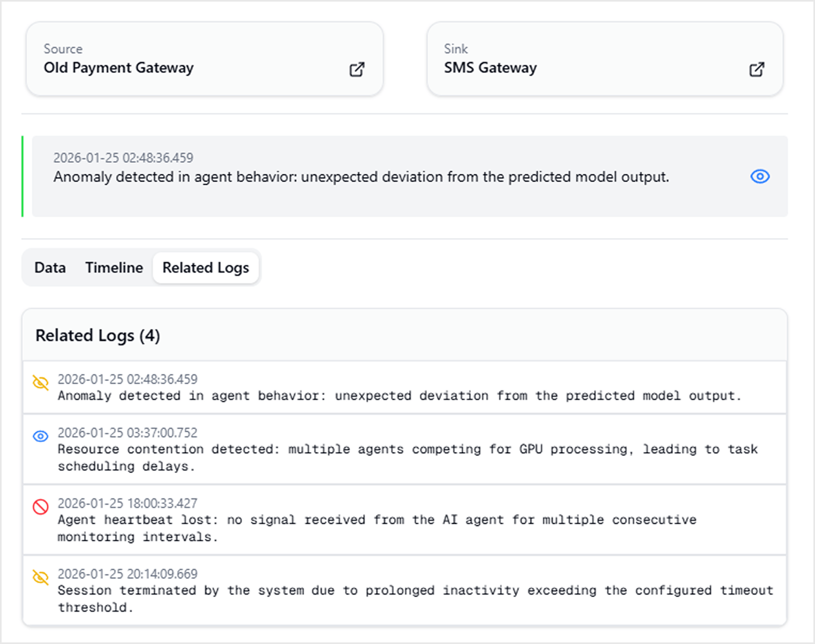This screenshot has height=644, width=815.
Task: Click red blocked icon on Agent heartbeat lost log
Action: 40,507
